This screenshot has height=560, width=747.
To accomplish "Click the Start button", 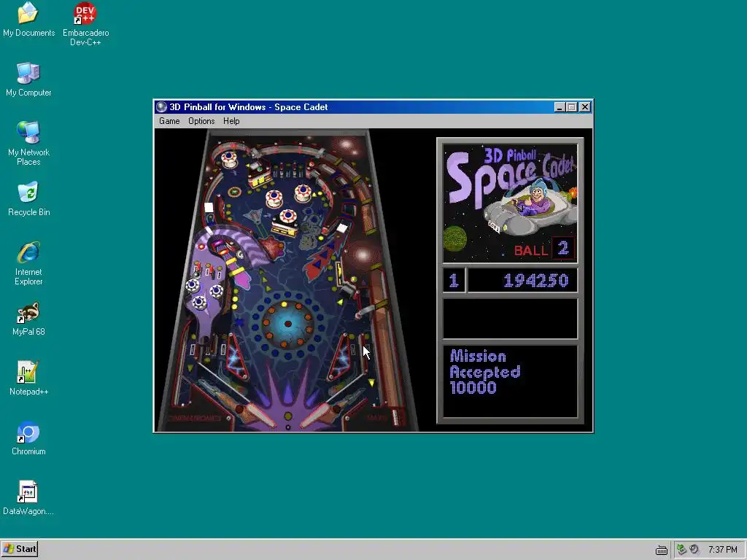I will click(x=20, y=549).
